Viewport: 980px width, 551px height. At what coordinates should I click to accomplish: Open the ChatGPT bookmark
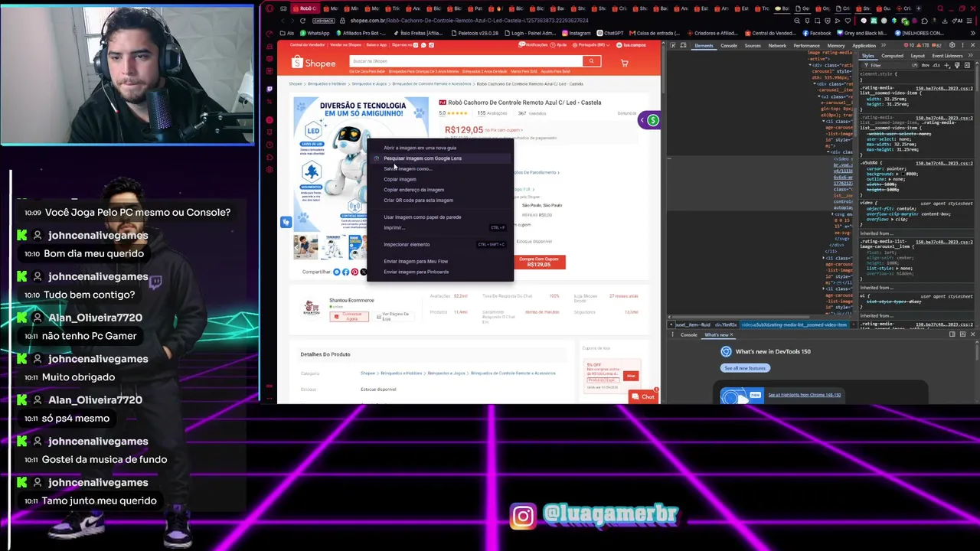(610, 33)
